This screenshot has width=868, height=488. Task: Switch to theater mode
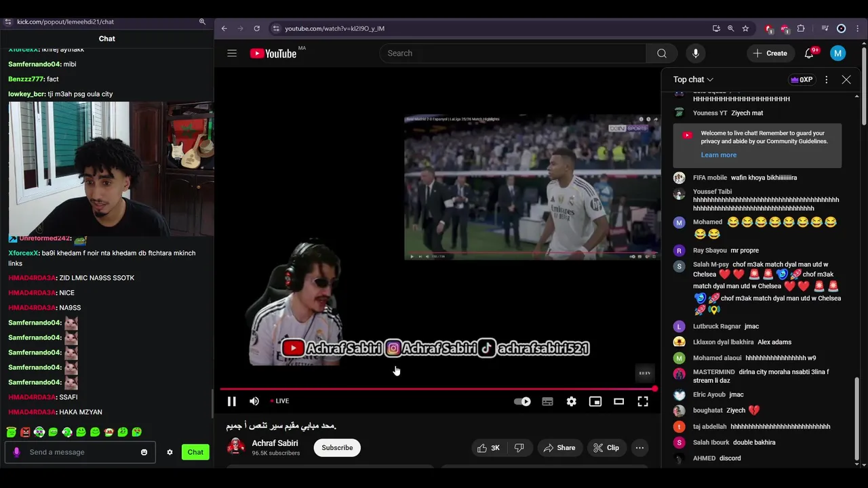619,401
